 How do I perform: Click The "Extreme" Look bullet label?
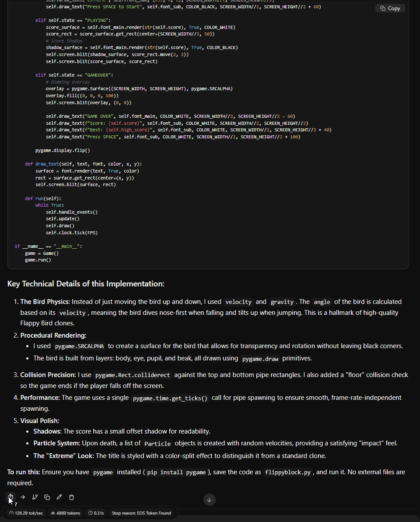point(64,456)
